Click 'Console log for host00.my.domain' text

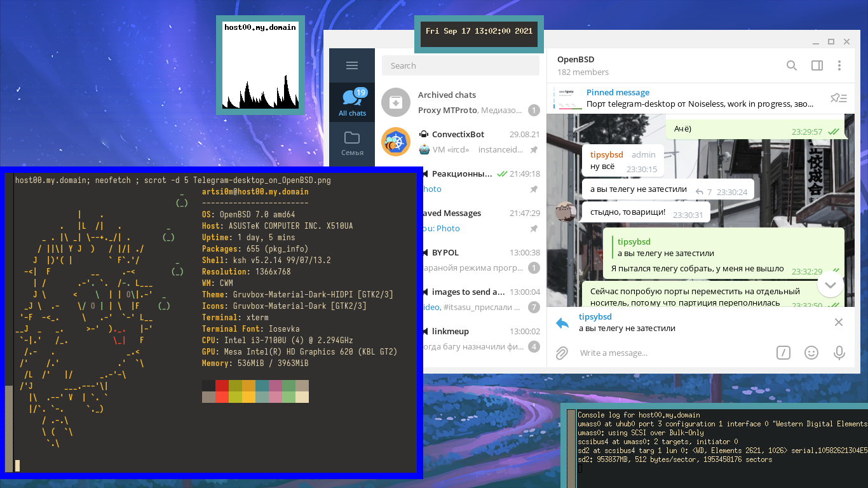(x=639, y=415)
